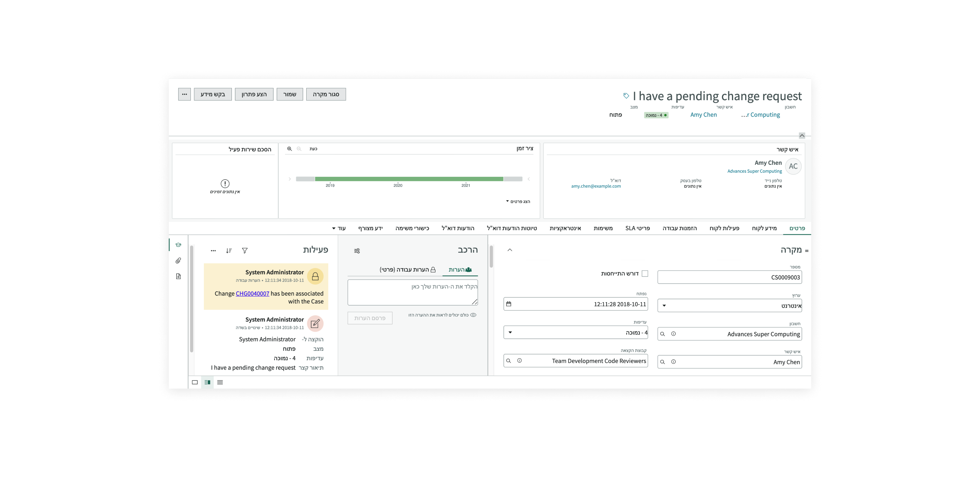Click search icon in Assignment group field
The image size is (980, 494).
tap(509, 361)
